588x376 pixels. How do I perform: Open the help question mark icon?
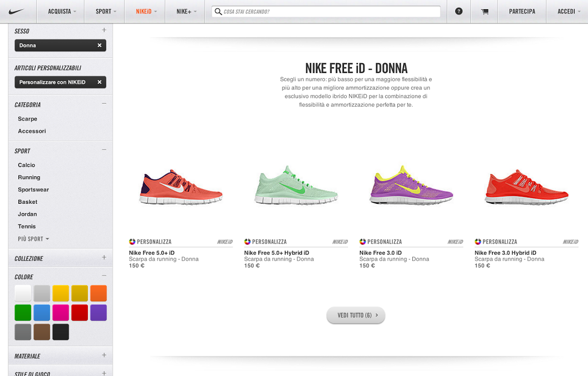(x=459, y=11)
